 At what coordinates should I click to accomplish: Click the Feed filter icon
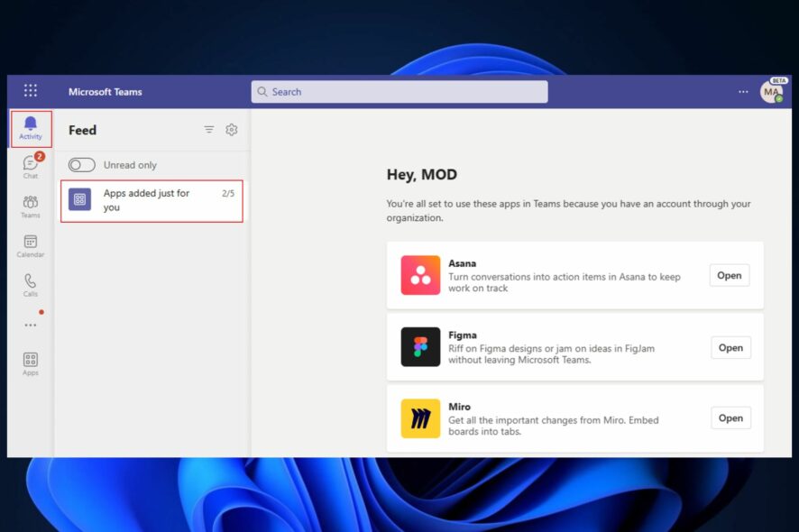pos(209,130)
